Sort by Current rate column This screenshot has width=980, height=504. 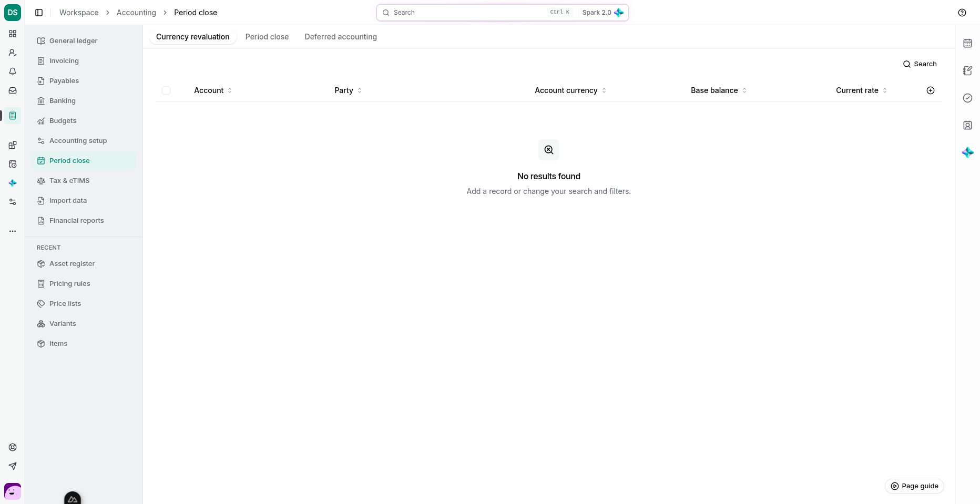[862, 90]
